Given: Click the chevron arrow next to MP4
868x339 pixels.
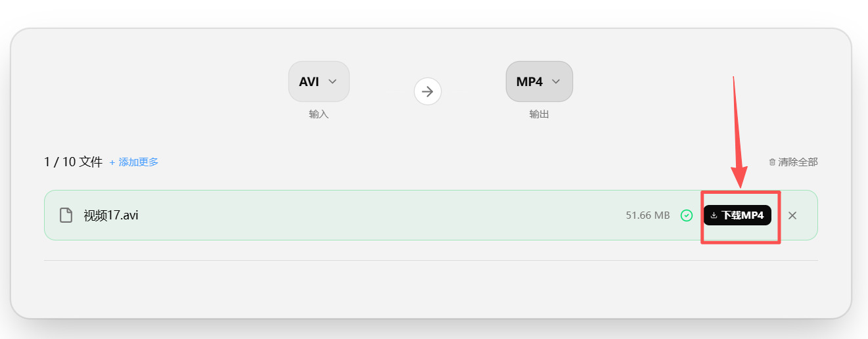Looking at the screenshot, I should pos(556,81).
